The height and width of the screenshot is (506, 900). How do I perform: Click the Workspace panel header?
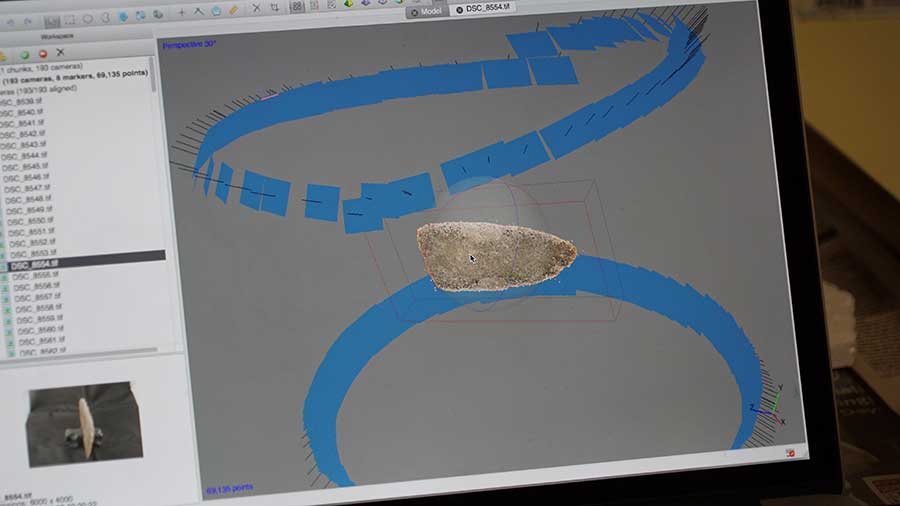[x=57, y=36]
